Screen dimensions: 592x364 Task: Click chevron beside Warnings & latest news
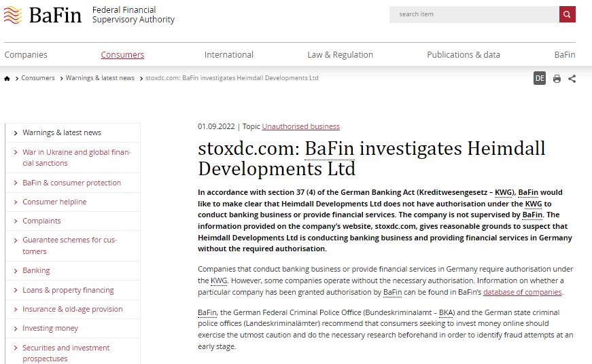click(x=16, y=133)
